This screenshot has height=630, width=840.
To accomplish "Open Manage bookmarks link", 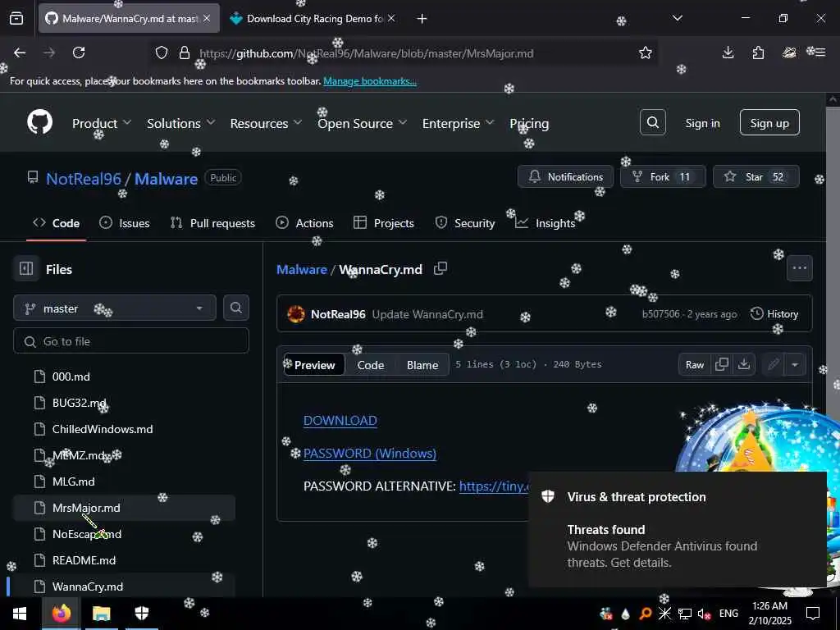I will click(370, 81).
